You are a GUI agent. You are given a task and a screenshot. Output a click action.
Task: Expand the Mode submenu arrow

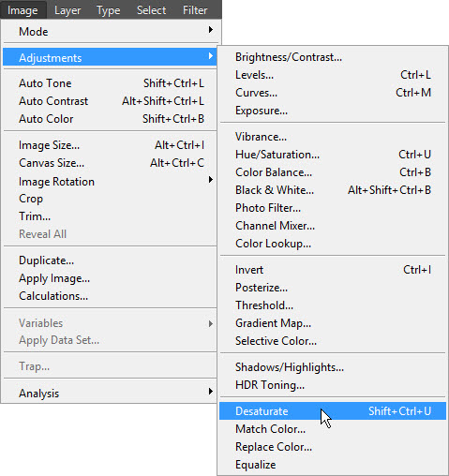point(211,30)
